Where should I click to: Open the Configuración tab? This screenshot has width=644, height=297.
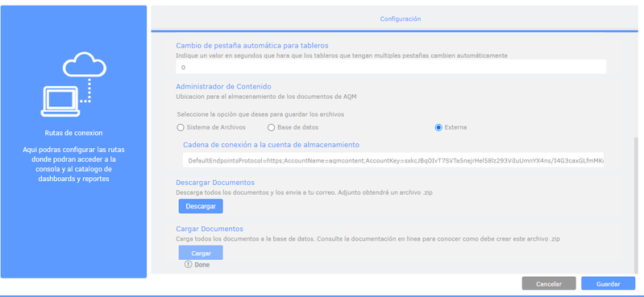click(x=400, y=19)
